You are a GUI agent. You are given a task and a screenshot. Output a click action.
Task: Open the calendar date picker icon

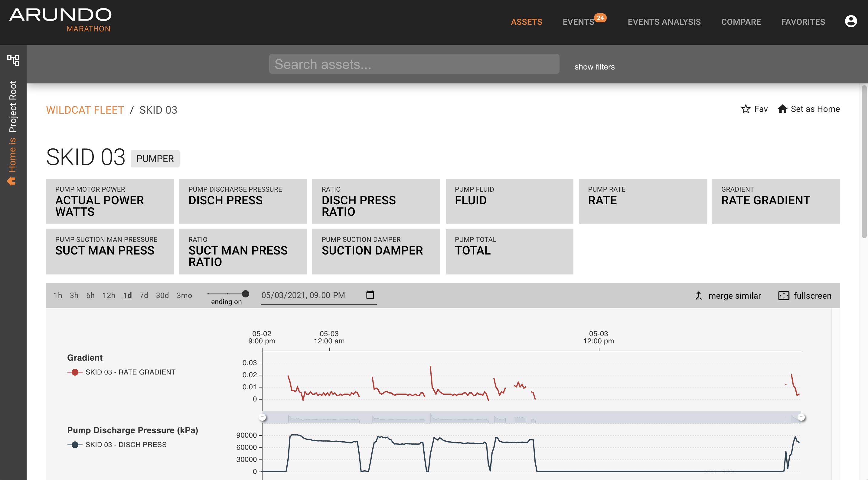point(370,295)
